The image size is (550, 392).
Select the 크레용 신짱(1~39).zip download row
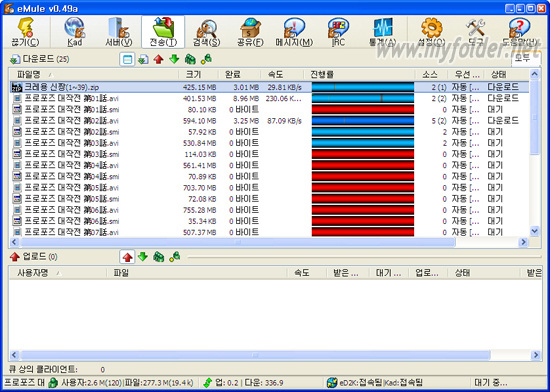[269, 87]
